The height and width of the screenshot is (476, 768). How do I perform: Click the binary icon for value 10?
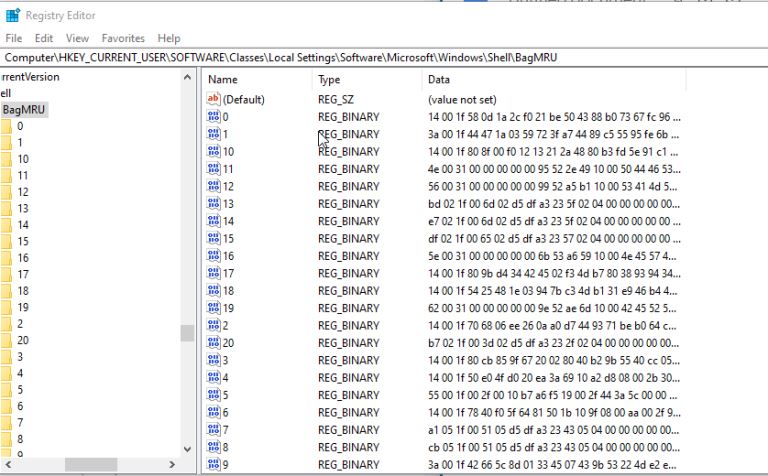click(x=214, y=151)
